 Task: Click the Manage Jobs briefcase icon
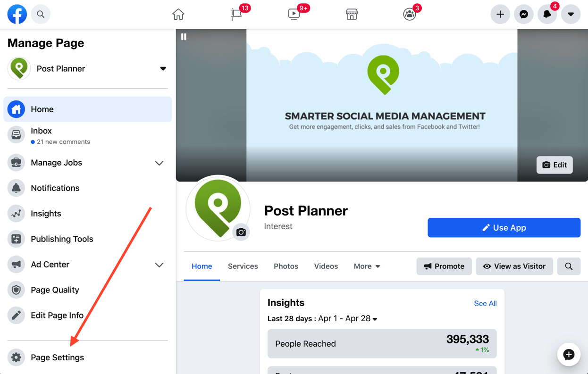click(x=16, y=163)
